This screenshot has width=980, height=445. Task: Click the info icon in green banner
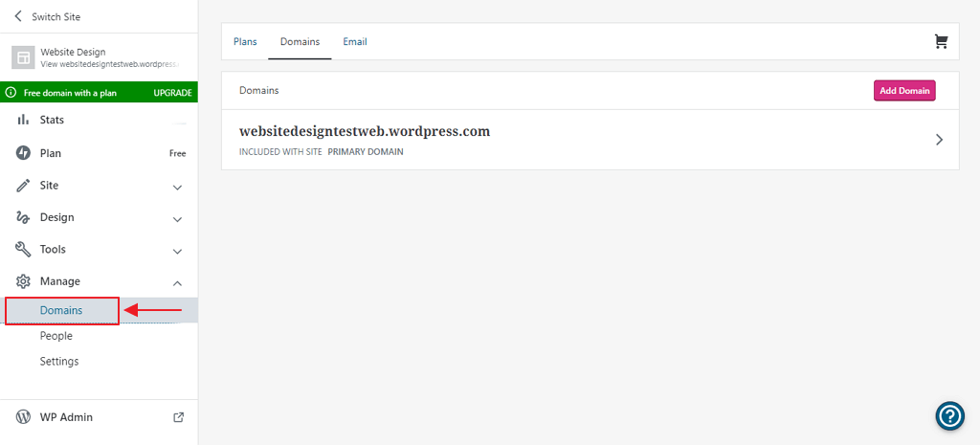click(11, 93)
